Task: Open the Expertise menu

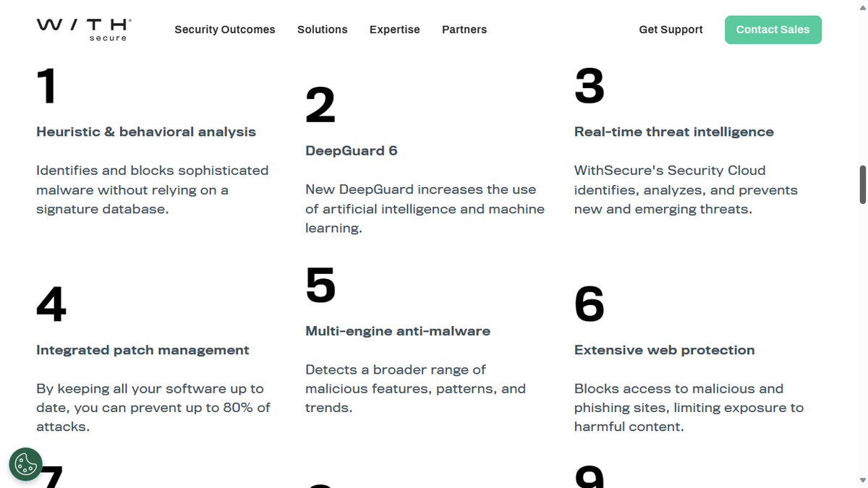Action: tap(394, 30)
